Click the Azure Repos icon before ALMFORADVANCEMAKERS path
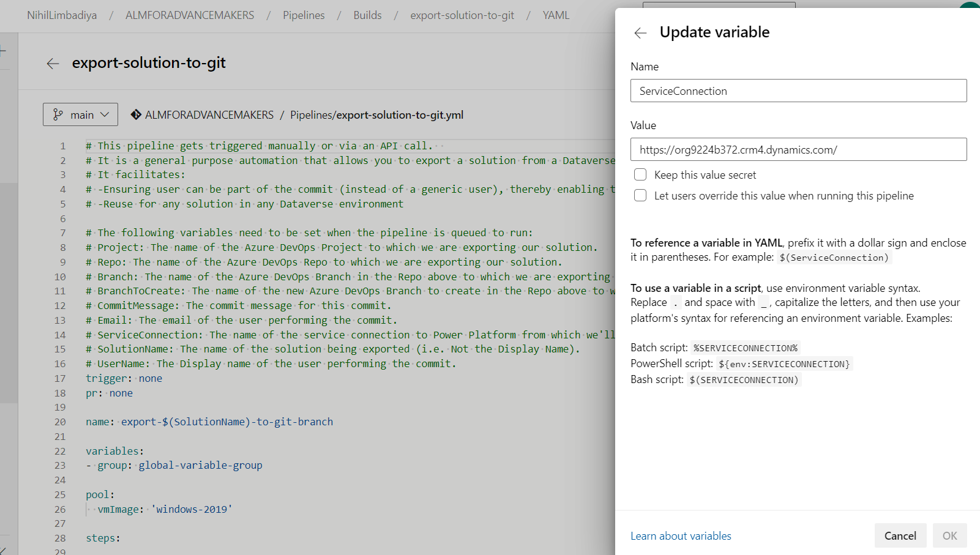This screenshot has height=555, width=980. pyautogui.click(x=135, y=114)
